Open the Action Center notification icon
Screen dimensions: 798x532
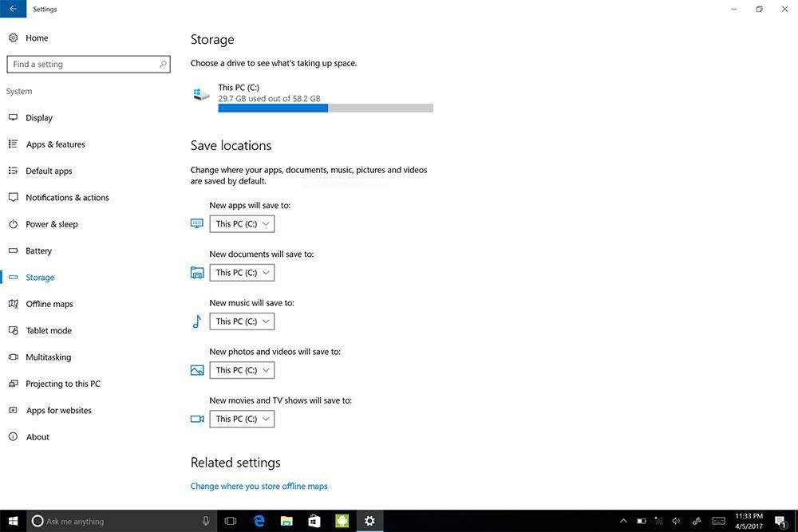click(x=780, y=521)
